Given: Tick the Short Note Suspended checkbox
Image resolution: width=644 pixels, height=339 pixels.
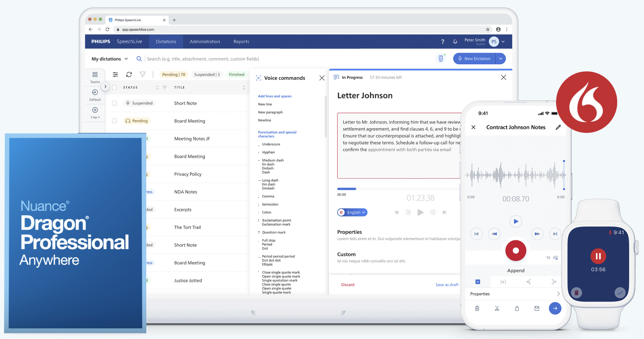Looking at the screenshot, I should (x=114, y=103).
